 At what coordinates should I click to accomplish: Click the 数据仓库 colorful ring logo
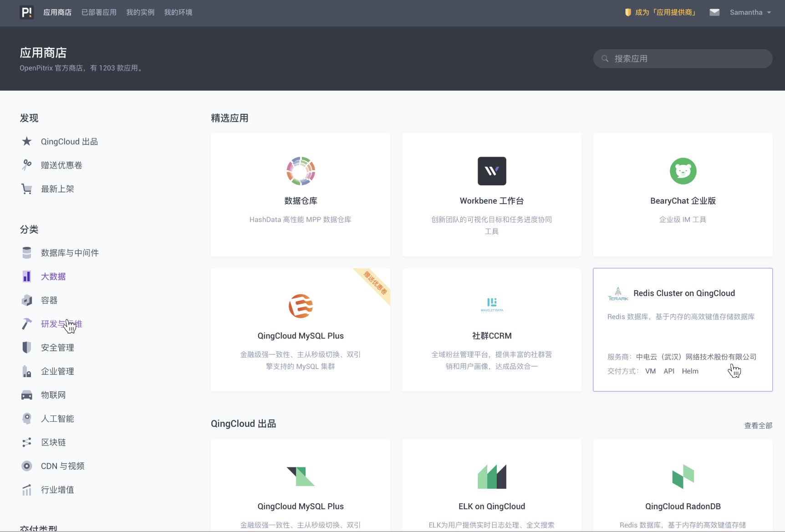[301, 171]
